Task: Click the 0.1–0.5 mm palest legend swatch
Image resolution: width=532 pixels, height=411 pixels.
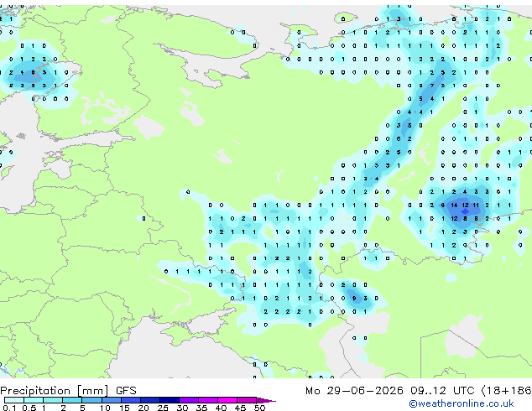Action: pos(14,400)
